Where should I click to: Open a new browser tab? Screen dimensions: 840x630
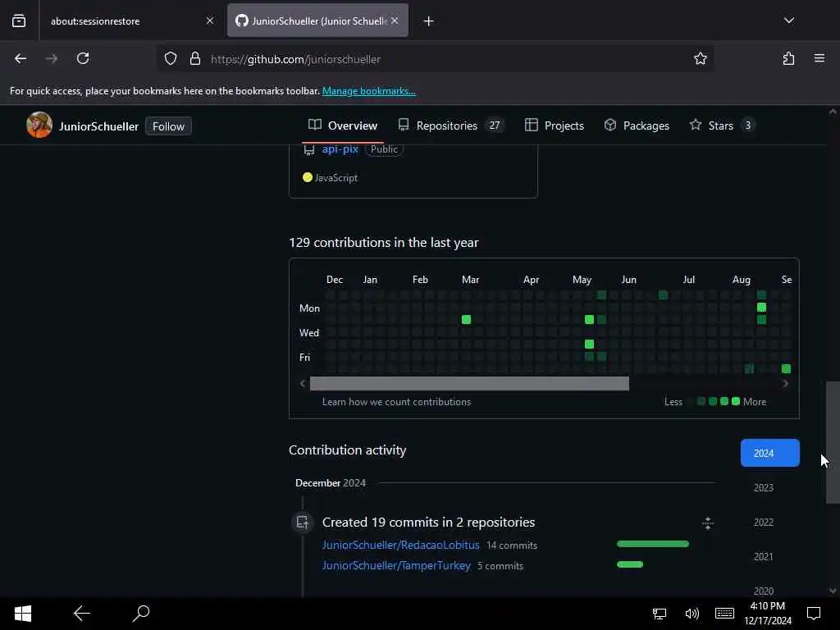click(x=428, y=21)
